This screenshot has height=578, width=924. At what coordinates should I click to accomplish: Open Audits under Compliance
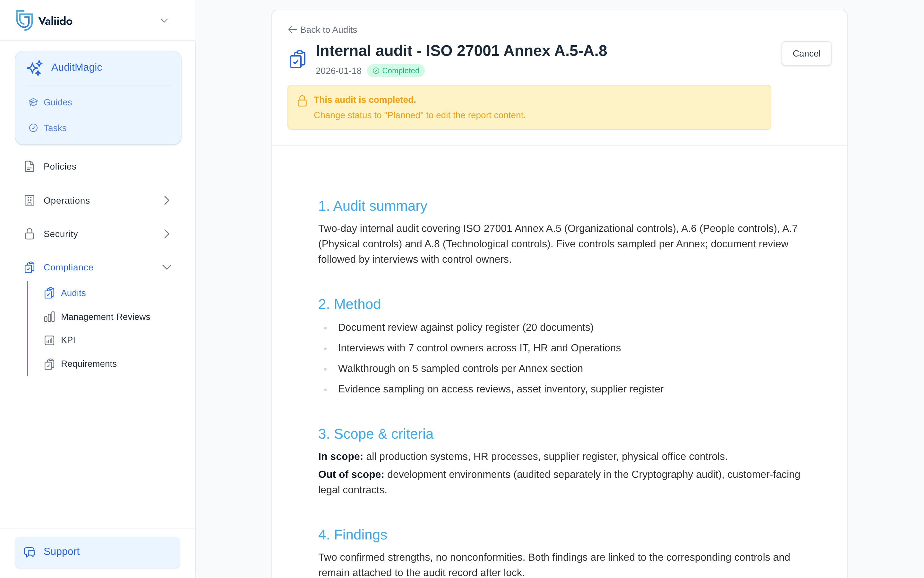(73, 293)
